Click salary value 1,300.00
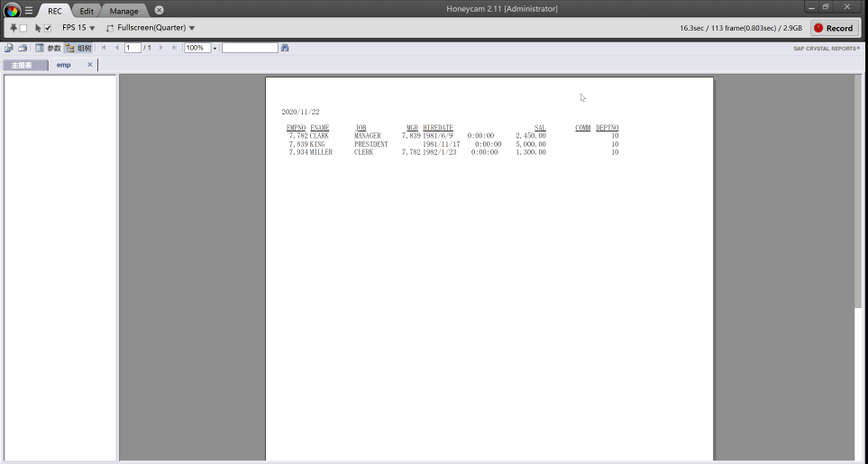The image size is (868, 464). 531,152
